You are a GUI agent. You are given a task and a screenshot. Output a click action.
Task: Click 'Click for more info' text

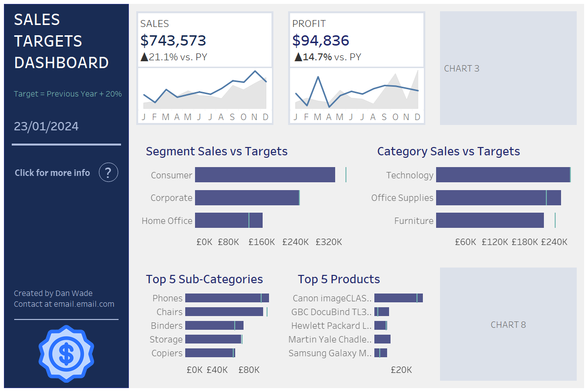coord(52,173)
